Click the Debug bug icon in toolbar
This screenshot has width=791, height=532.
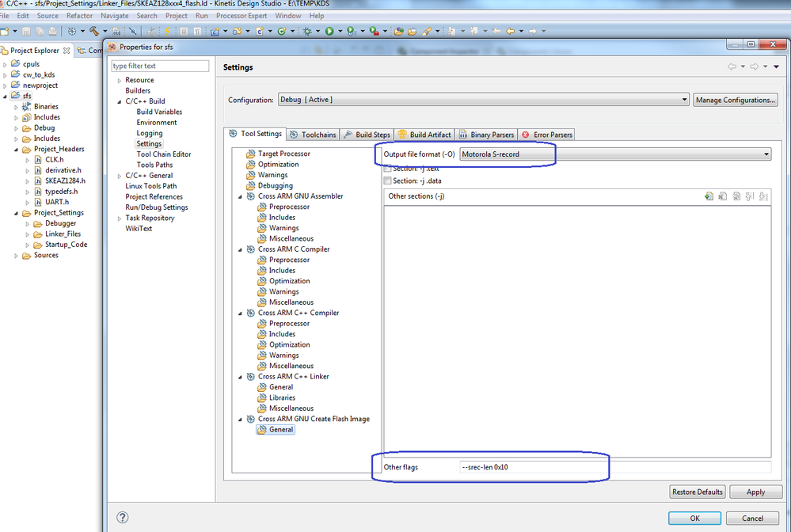tap(307, 31)
